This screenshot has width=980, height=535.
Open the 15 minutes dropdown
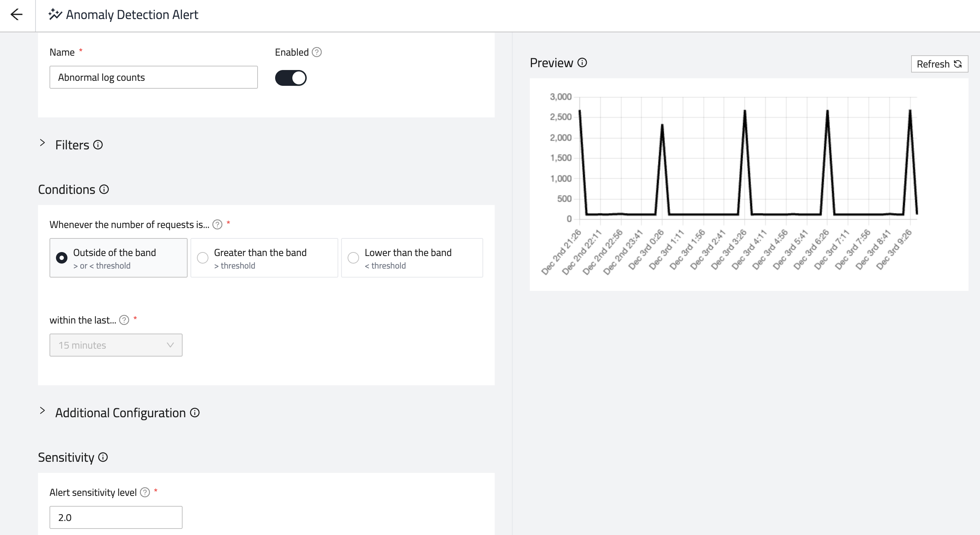[x=116, y=345]
